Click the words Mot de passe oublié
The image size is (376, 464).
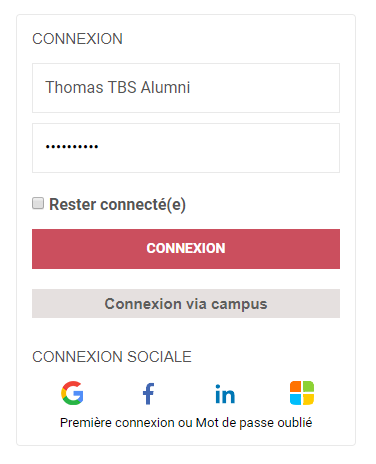(254, 423)
